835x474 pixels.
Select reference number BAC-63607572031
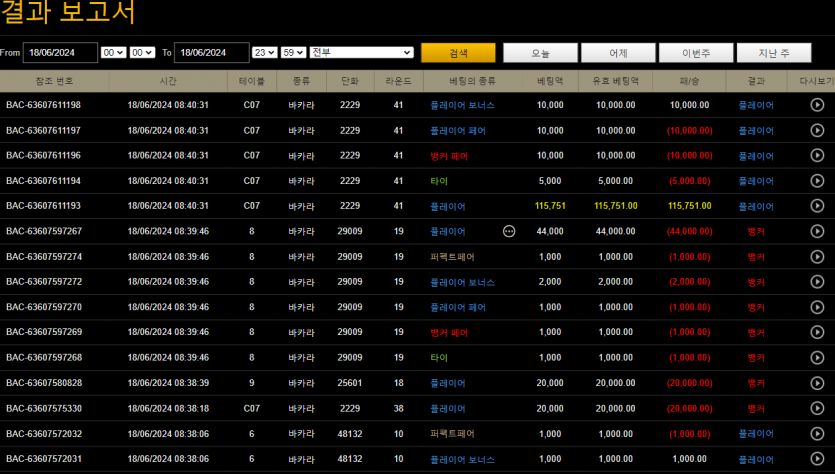click(x=44, y=459)
